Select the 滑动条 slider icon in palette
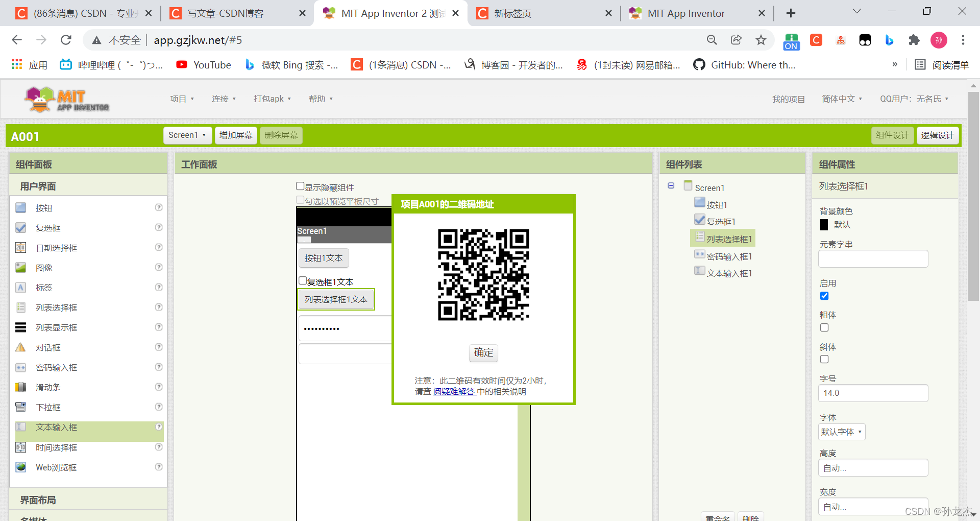The image size is (980, 521). (x=20, y=387)
